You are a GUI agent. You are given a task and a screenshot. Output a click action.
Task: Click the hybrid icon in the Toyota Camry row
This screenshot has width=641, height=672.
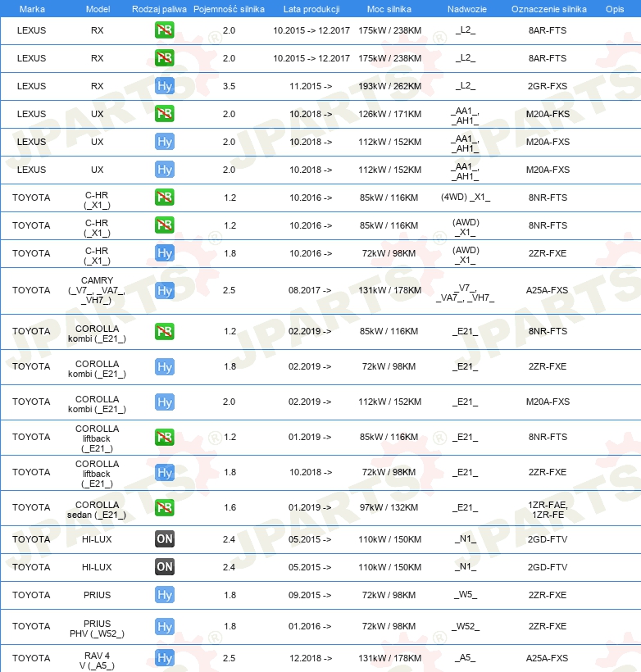click(x=165, y=291)
